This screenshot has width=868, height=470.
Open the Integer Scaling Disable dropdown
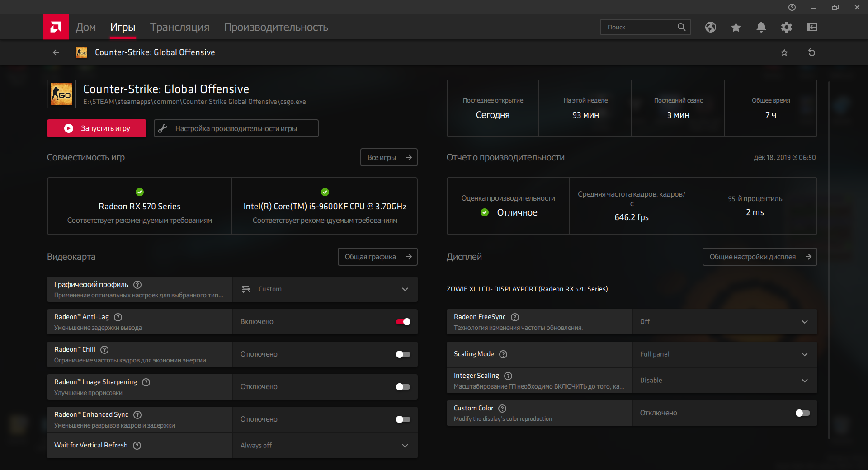pos(725,381)
